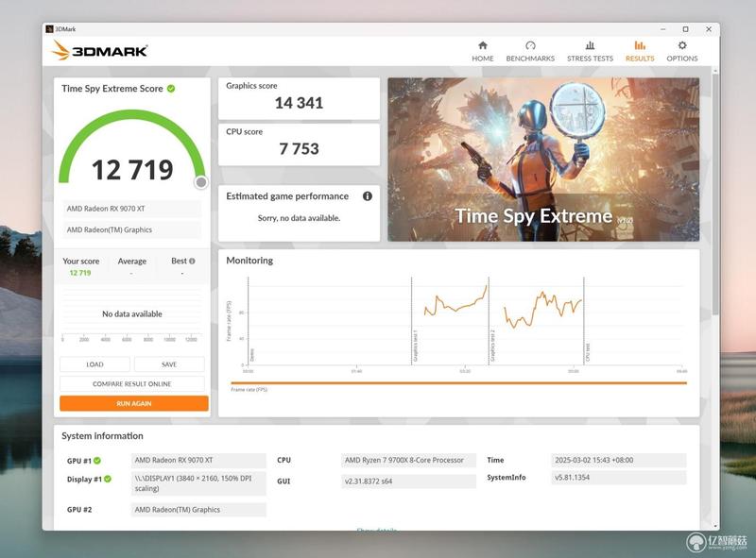Viewport: 756px width, 558px height.
Task: Click AMD Radeon(TM) Graphics under the score gauge
Action: point(131,229)
